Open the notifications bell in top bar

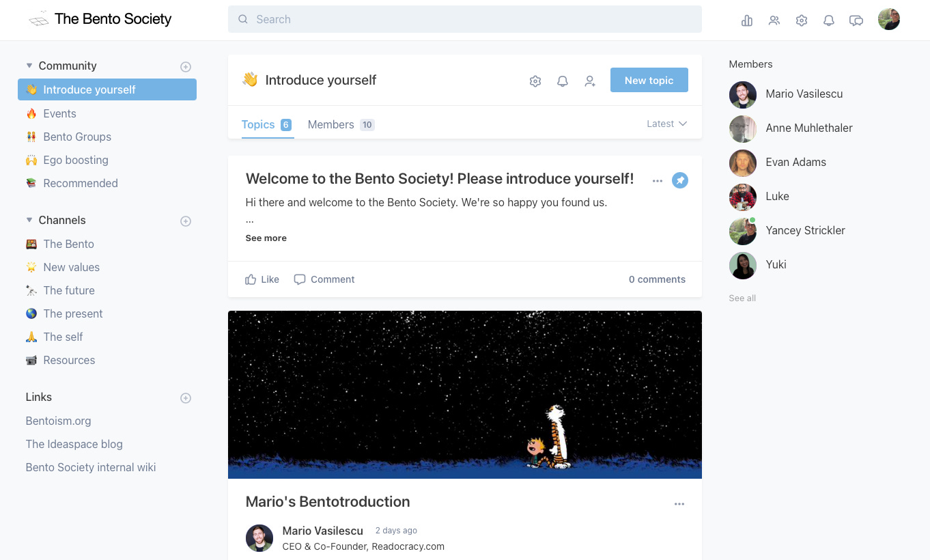[829, 20]
